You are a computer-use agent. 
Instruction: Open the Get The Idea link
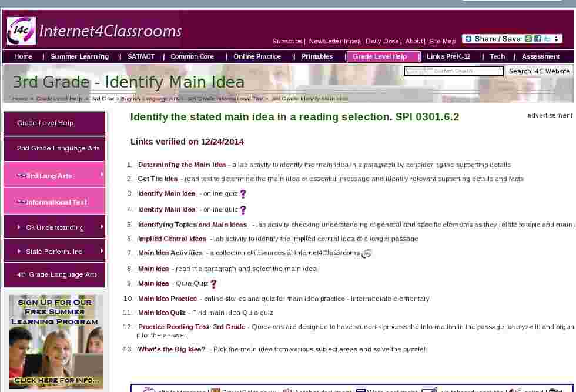click(x=158, y=179)
